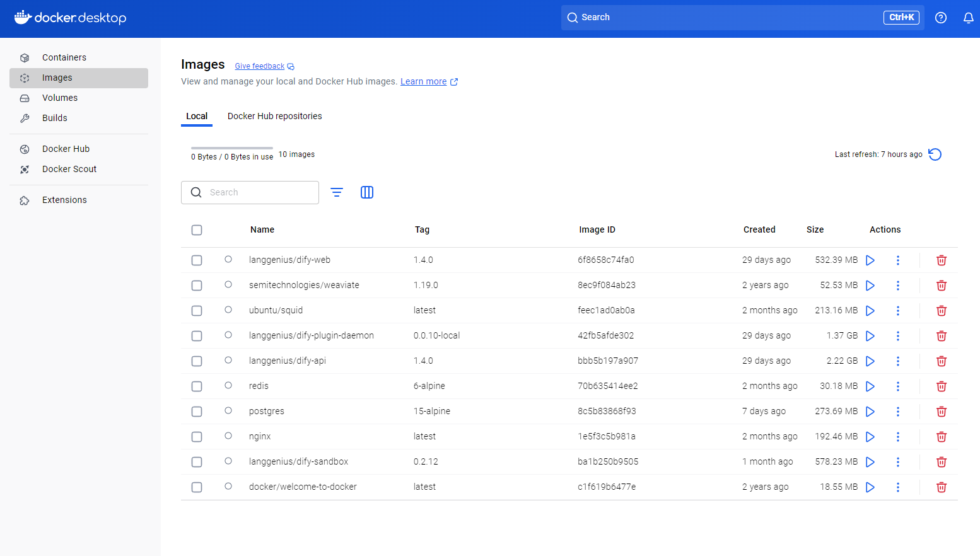This screenshot has width=980, height=556.
Task: Run the postgres image
Action: click(870, 412)
